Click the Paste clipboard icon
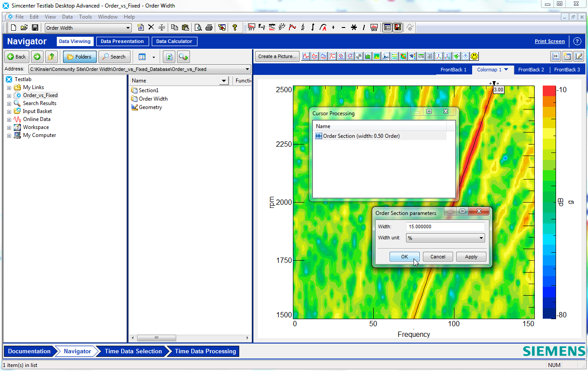588x371 pixels. 185,27
